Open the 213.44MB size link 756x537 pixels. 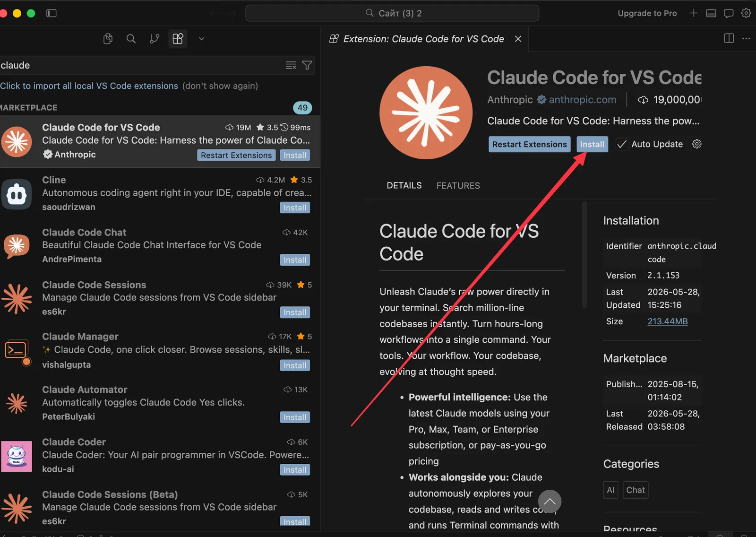point(667,321)
